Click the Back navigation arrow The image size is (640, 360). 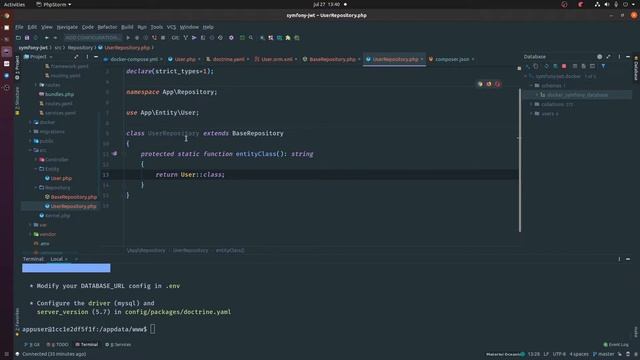point(47,38)
